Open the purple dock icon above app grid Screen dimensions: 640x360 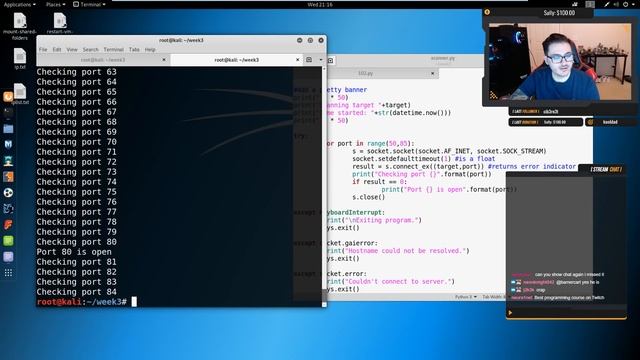pyautogui.click(x=8, y=257)
